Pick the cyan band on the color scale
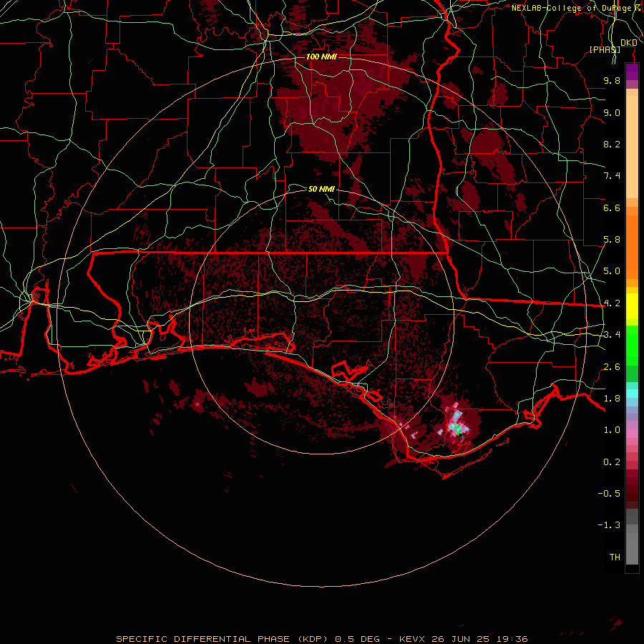Image resolution: width=644 pixels, height=644 pixels. point(632,394)
